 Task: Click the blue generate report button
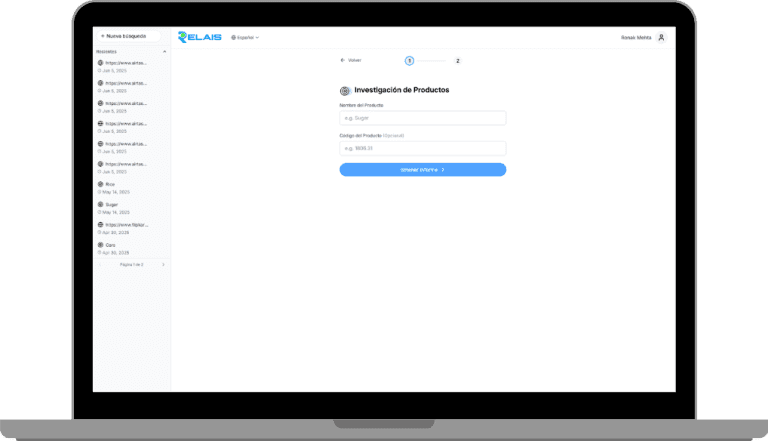click(423, 170)
